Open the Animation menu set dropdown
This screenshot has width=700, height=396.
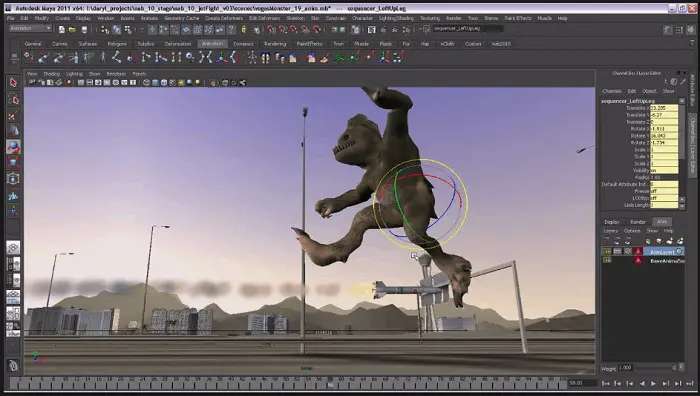[30, 28]
